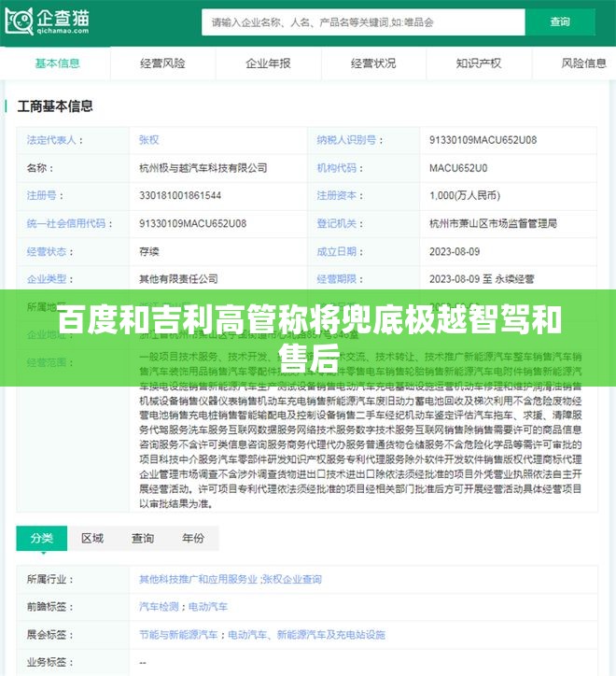Select 2023-08-09 至 永续经营 value
Viewport: 616px width, 676px height.
(482, 279)
